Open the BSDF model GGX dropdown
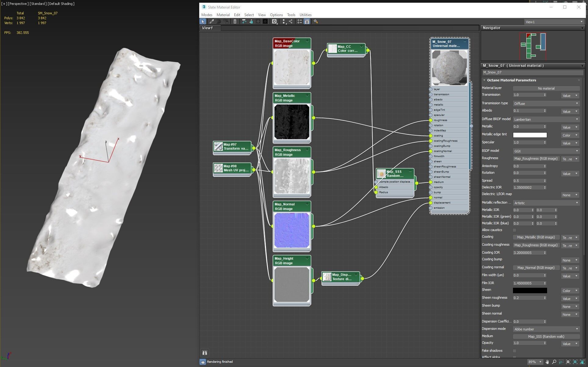 [x=546, y=151]
